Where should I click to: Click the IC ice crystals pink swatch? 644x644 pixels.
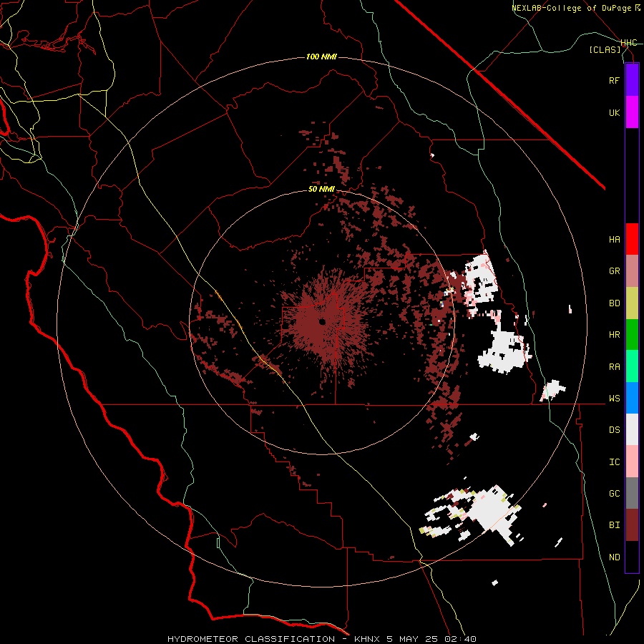tap(632, 462)
